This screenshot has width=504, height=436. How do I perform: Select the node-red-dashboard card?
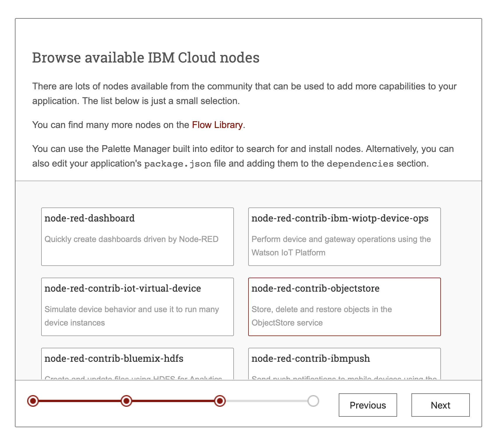[137, 236]
